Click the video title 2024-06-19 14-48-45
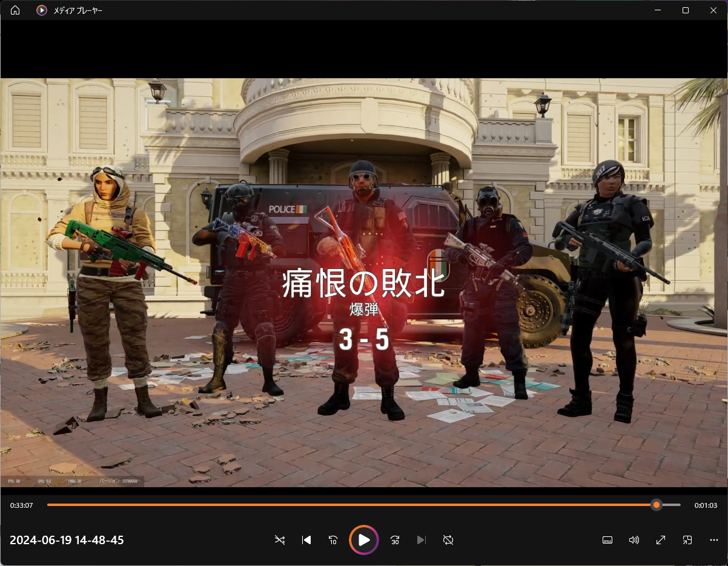The image size is (728, 566). (x=67, y=540)
